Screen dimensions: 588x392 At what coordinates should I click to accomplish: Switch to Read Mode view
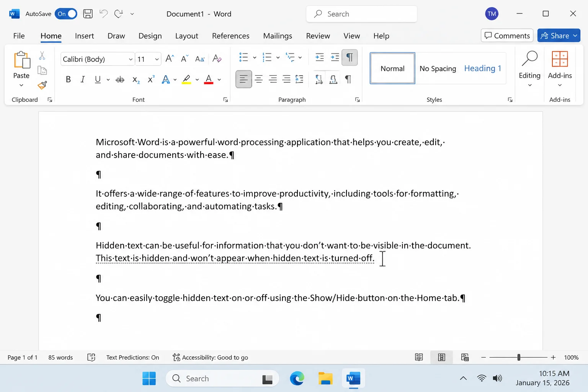click(419, 357)
